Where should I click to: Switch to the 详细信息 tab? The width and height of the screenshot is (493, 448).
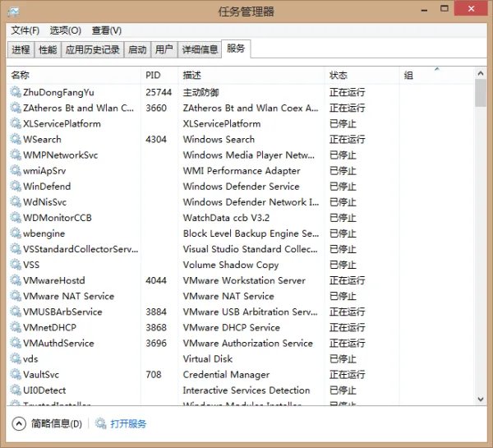(199, 49)
